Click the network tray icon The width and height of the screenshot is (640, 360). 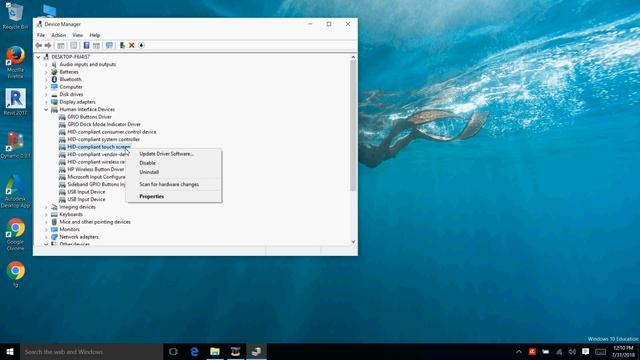click(559, 351)
